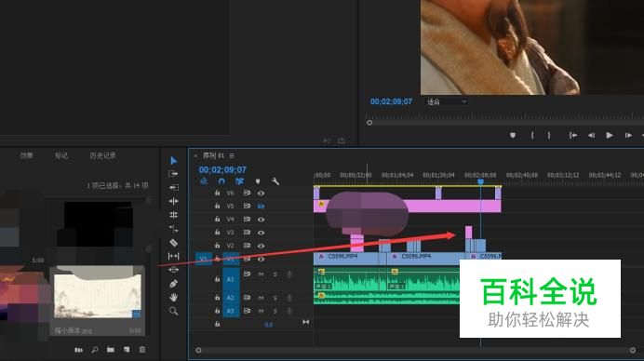
Task: Select the Hand tool
Action: (174, 298)
